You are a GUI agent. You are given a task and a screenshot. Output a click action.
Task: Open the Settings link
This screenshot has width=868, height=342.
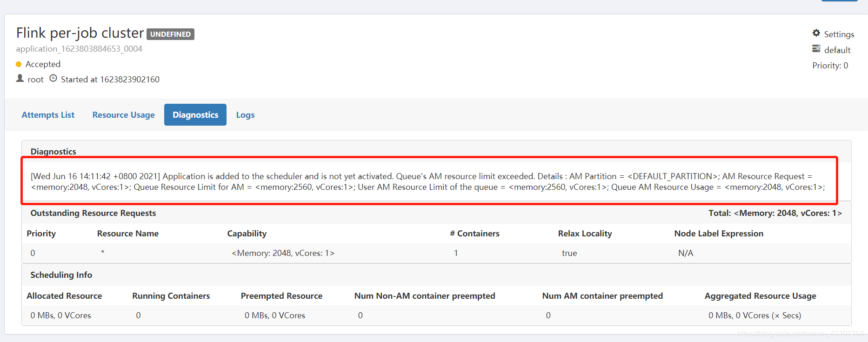click(839, 34)
